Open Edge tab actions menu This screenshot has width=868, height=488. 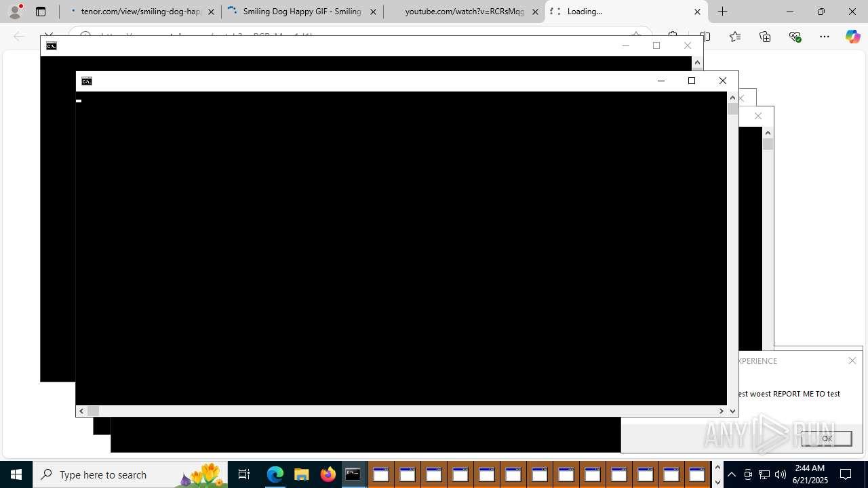click(x=41, y=12)
